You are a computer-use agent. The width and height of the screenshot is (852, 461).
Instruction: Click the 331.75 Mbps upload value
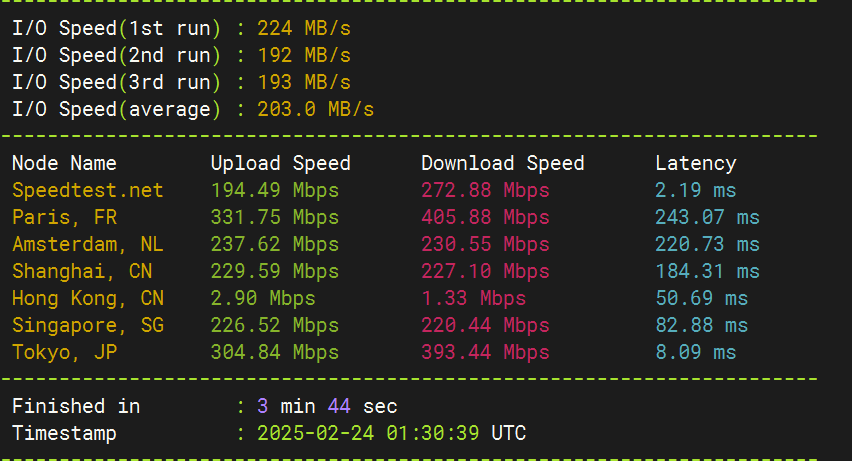click(274, 217)
